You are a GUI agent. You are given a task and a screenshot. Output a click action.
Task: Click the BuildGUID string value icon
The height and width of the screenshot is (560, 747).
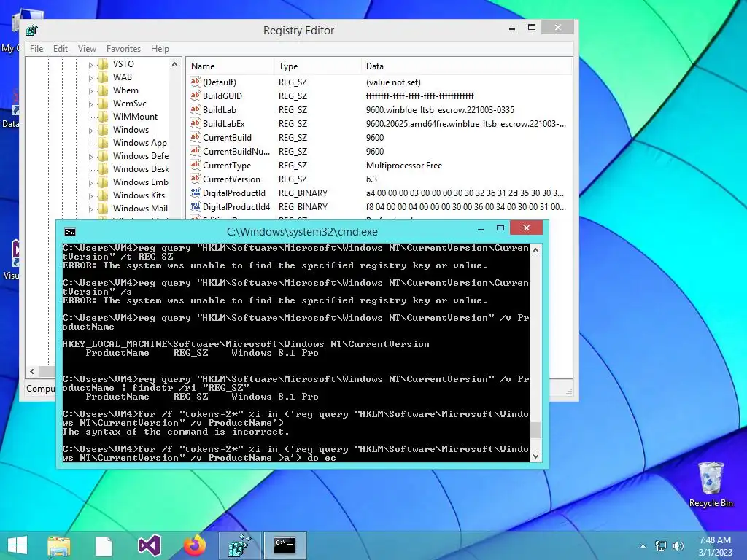pos(196,96)
